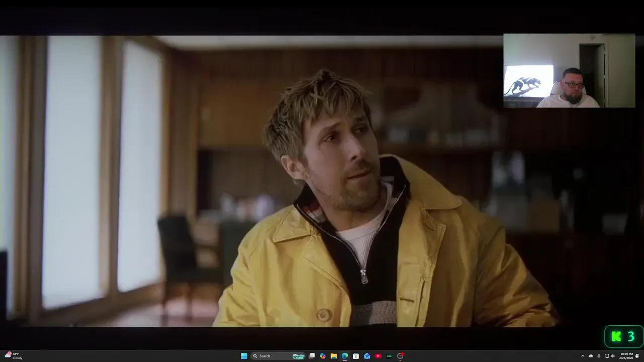
Task: Open the Hulu taskbar icon
Action: (389, 356)
